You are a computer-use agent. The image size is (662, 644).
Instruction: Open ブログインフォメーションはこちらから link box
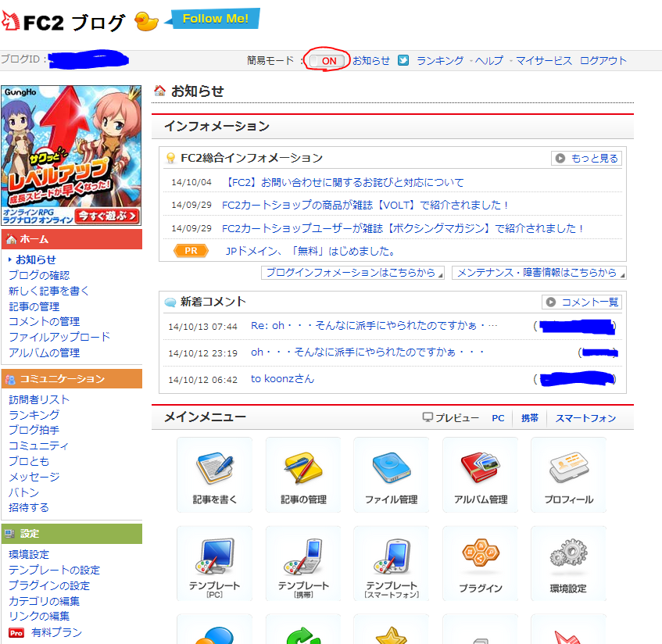coord(353,273)
